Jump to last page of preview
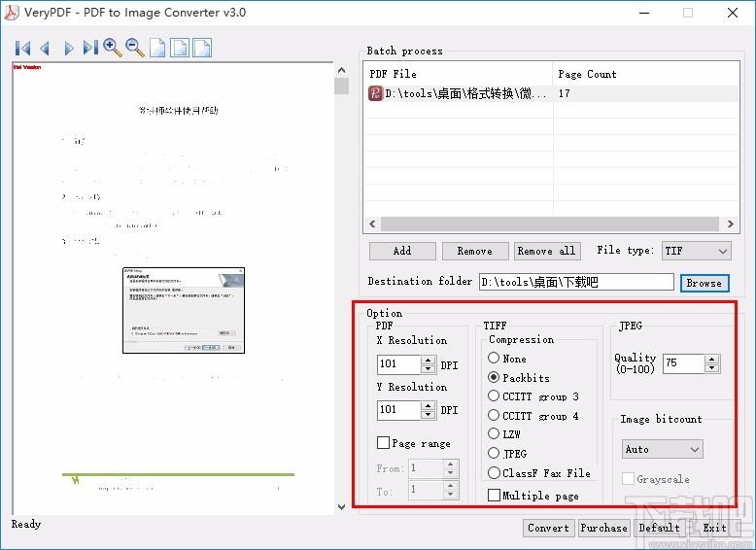This screenshot has height=550, width=756. (90, 49)
